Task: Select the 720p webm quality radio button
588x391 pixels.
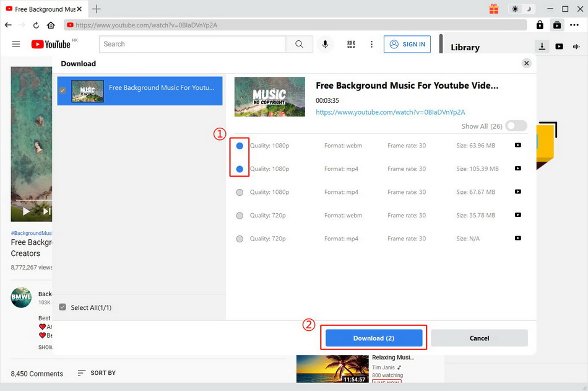Action: (x=240, y=215)
